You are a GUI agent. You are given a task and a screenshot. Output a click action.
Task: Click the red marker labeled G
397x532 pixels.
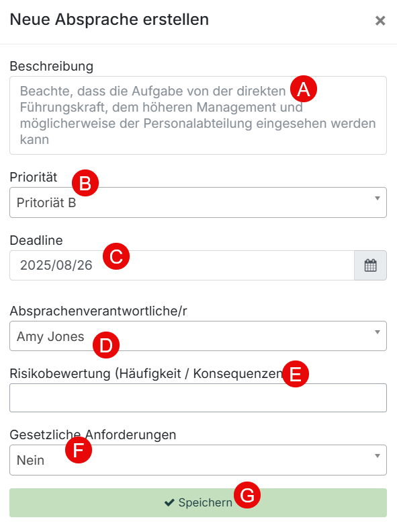coord(247,495)
